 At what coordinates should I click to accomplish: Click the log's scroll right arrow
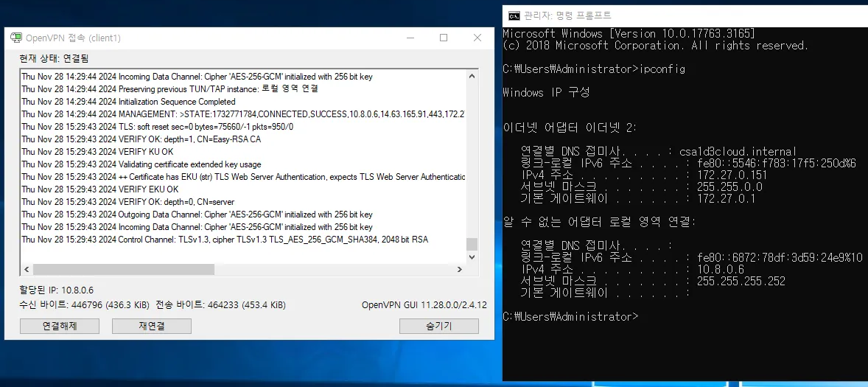point(460,269)
